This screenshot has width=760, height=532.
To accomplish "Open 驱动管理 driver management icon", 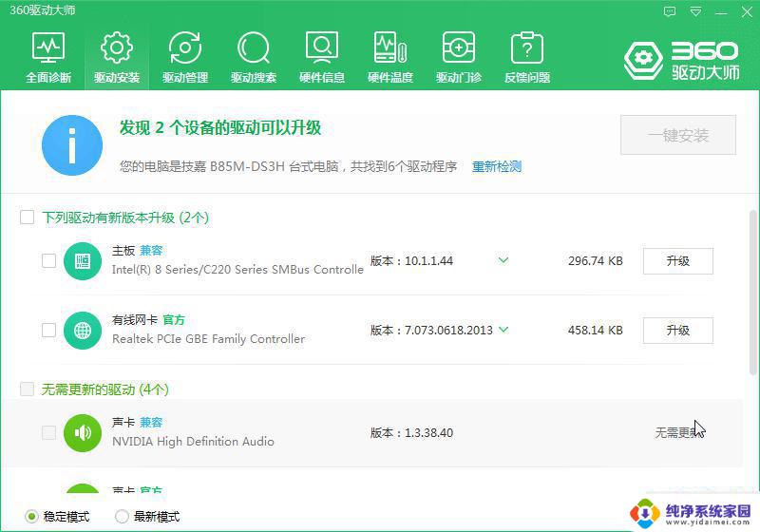I will pos(185,57).
